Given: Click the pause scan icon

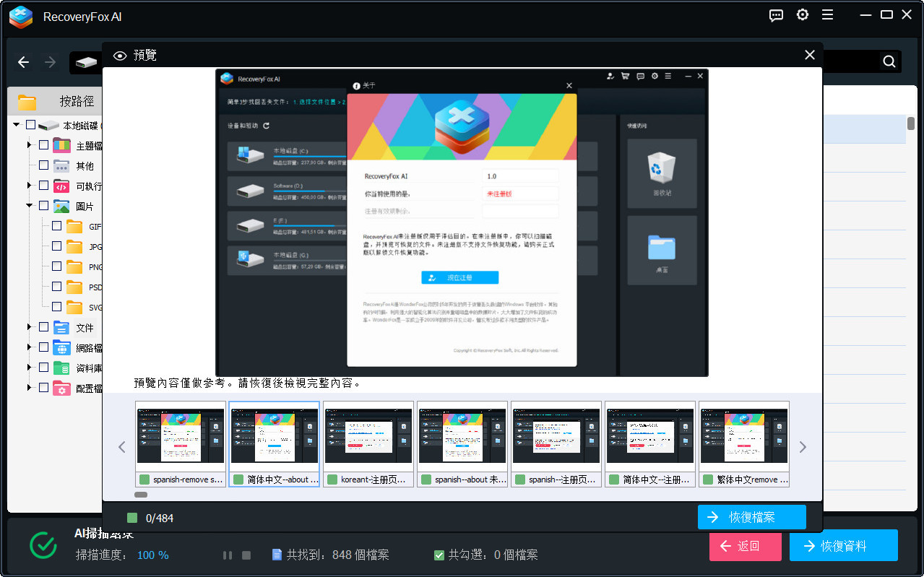Looking at the screenshot, I should click(x=228, y=555).
